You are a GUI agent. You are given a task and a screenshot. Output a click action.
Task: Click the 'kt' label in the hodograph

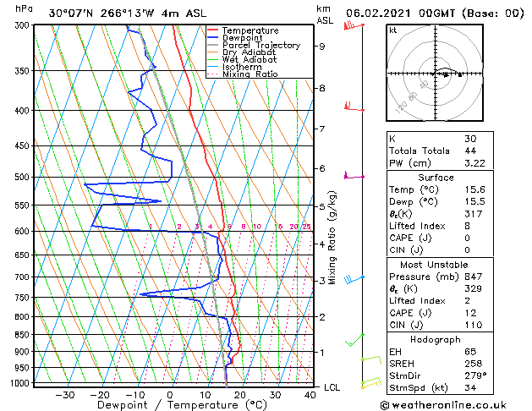click(x=393, y=30)
